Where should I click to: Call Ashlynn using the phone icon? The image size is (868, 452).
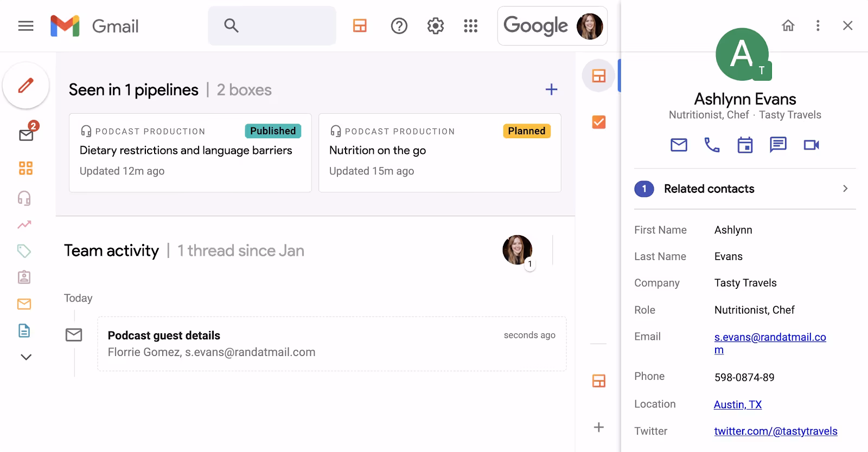pyautogui.click(x=712, y=145)
